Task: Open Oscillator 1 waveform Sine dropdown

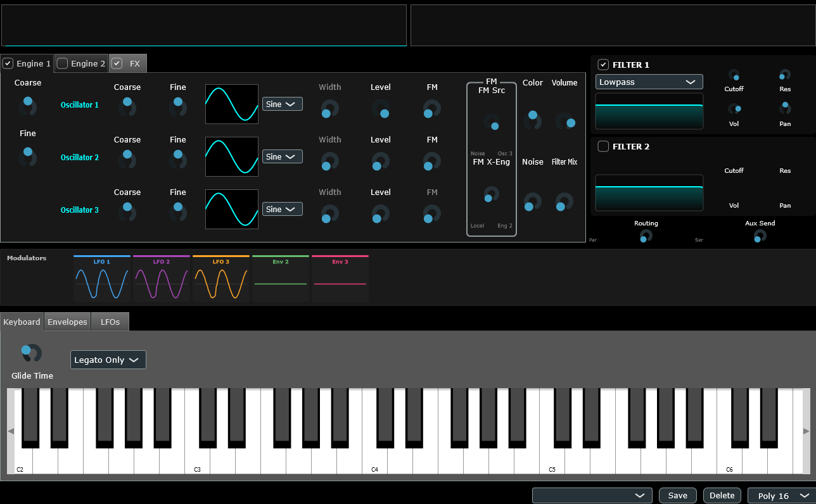Action: (283, 104)
